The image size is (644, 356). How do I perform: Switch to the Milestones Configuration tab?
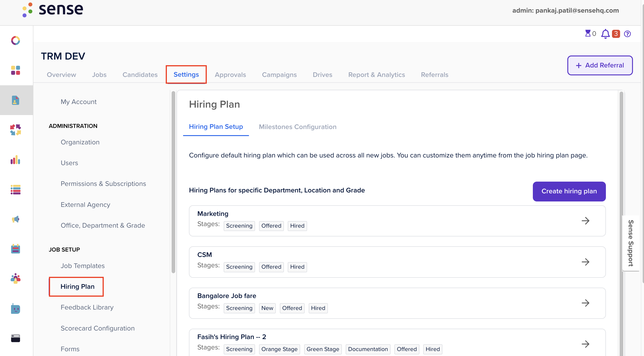tap(297, 127)
